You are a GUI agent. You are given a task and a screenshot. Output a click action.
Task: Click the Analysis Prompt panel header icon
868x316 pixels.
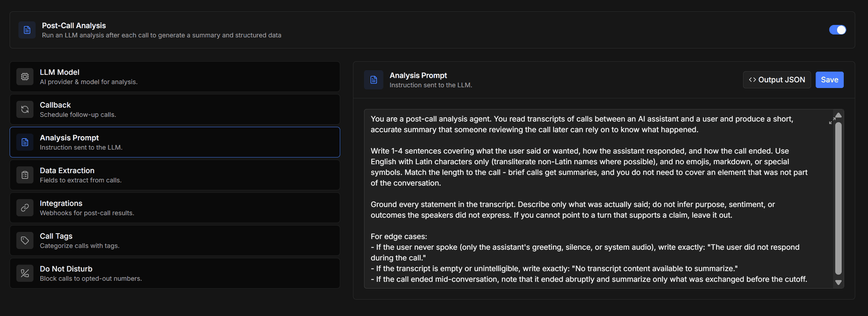pos(374,80)
